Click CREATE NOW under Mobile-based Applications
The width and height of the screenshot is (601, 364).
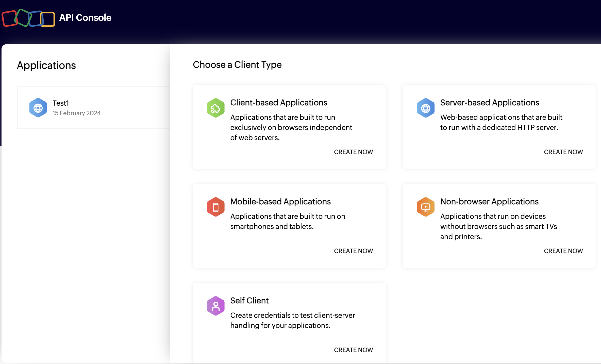click(353, 251)
